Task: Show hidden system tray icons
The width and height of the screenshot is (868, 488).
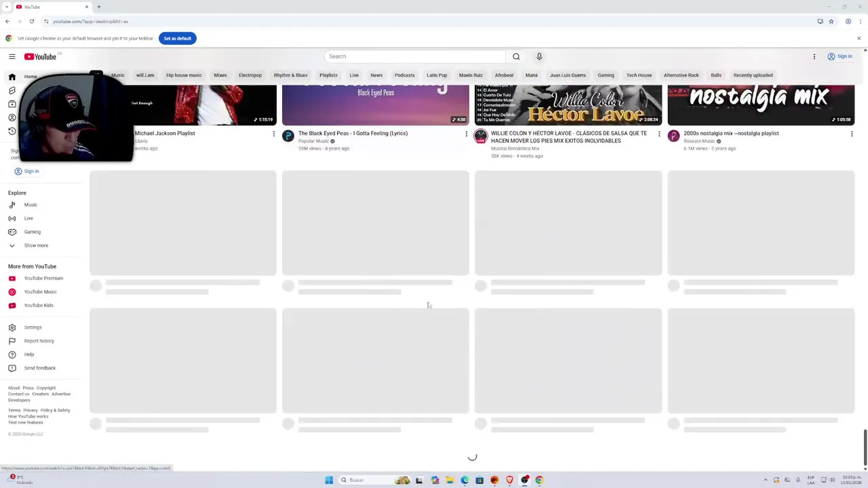Action: click(x=766, y=480)
